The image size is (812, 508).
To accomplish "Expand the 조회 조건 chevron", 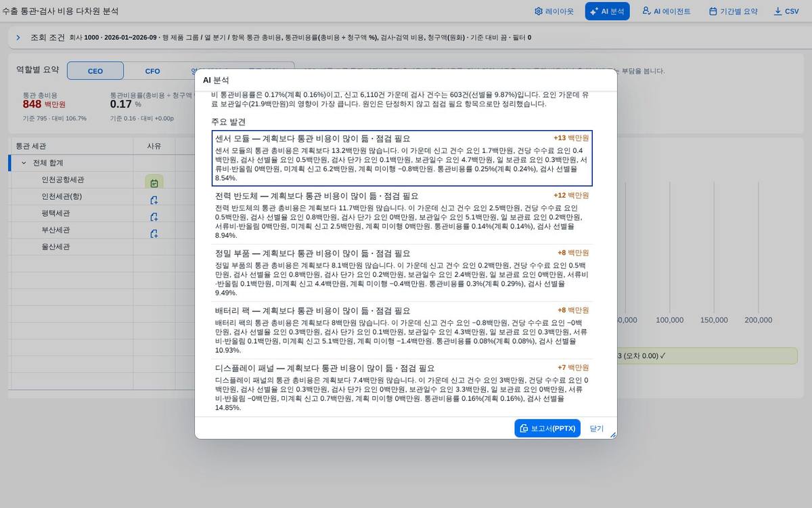I will click(x=18, y=37).
